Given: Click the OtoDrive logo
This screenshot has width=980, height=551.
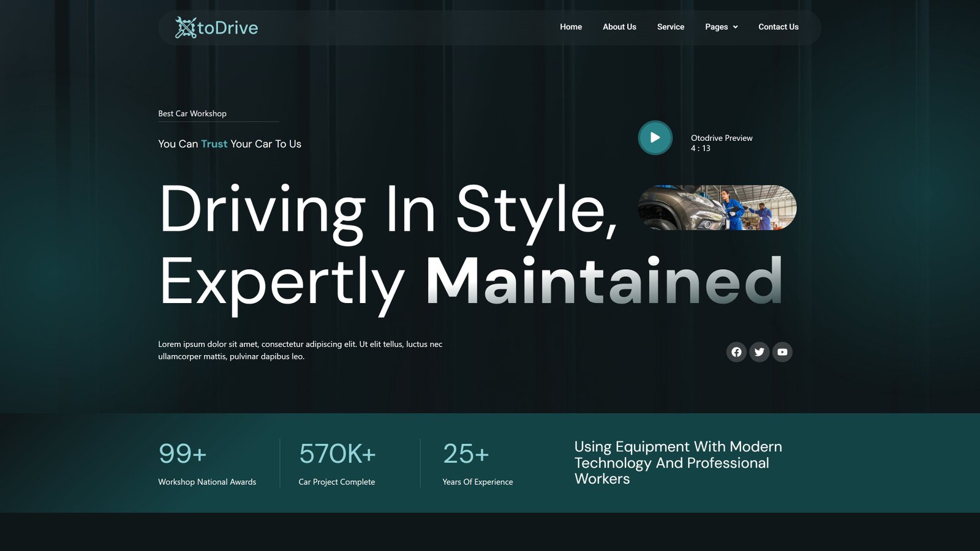Looking at the screenshot, I should pos(216,28).
